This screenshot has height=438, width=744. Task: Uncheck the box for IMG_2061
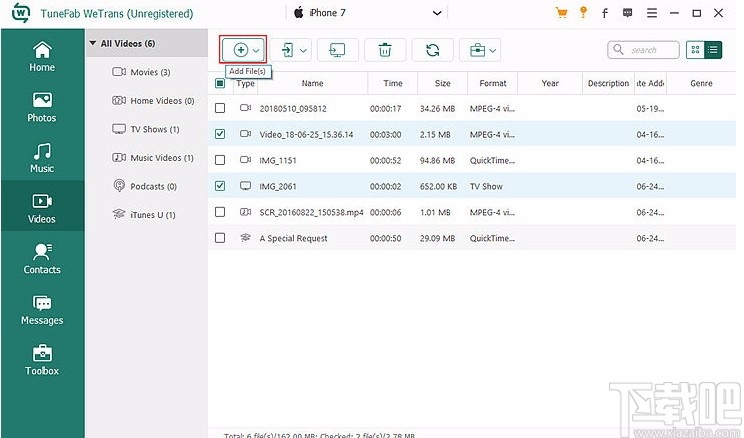(x=220, y=186)
